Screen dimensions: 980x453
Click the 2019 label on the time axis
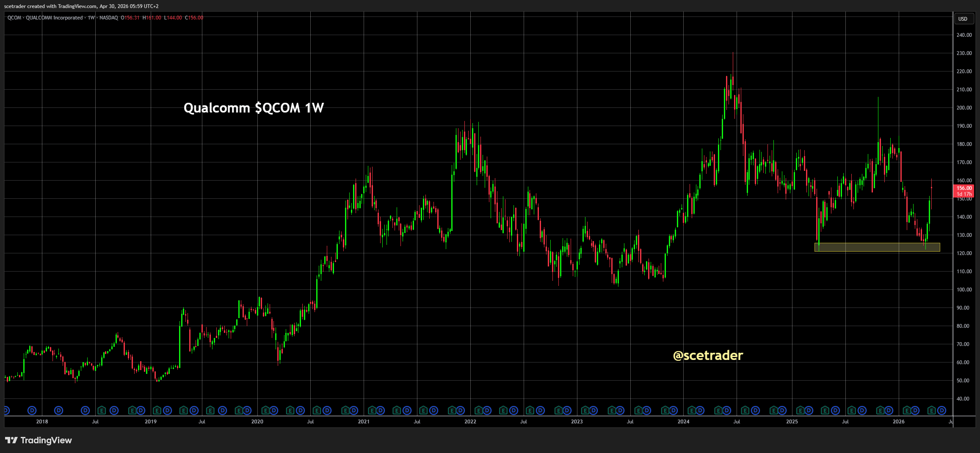(151, 422)
